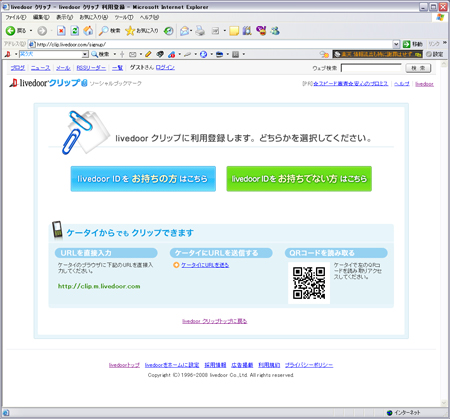Viewport: 450px width, 419px height.
Task: Open the View menu
Action: click(64, 17)
